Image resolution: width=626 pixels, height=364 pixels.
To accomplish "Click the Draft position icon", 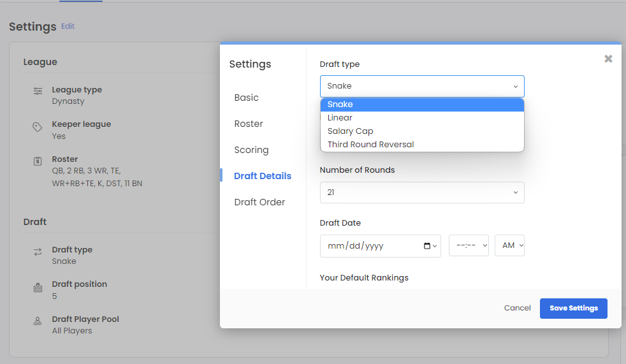I will pos(38,288).
